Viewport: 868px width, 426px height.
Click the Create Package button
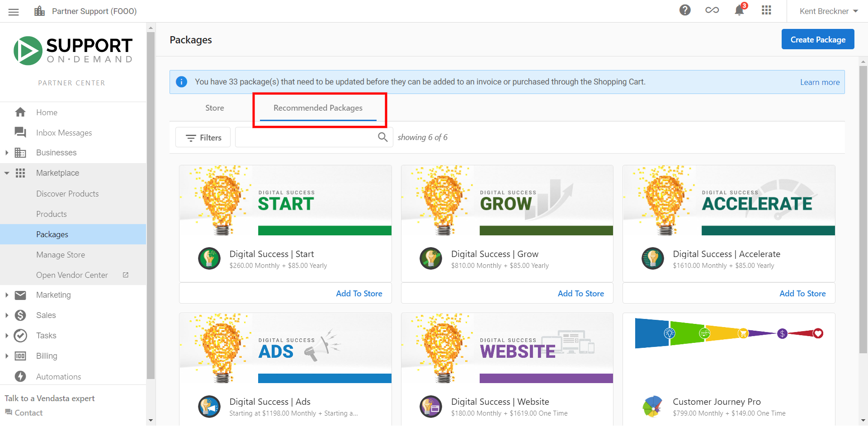point(818,39)
